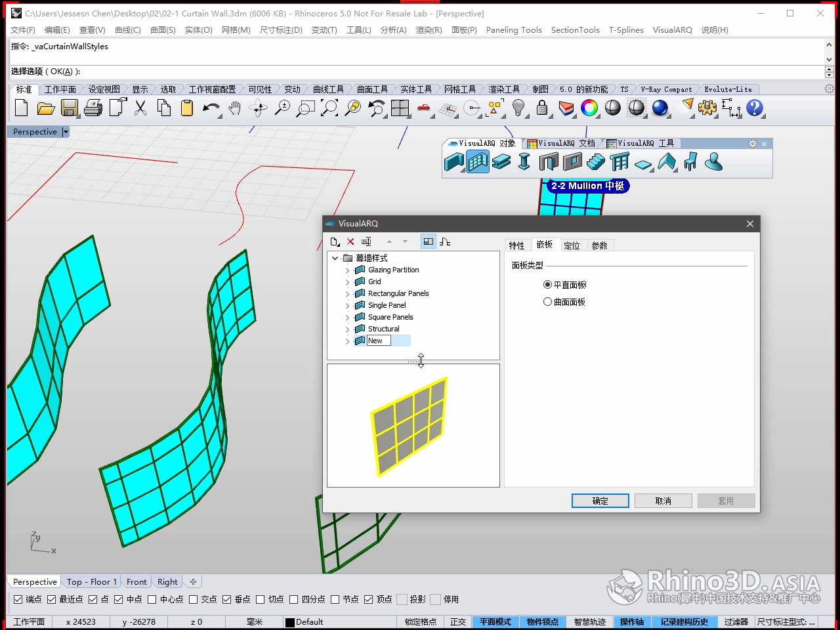Viewport: 840px width, 630px height.
Task: Switch to the 特性 tab in dialog
Action: pos(516,245)
